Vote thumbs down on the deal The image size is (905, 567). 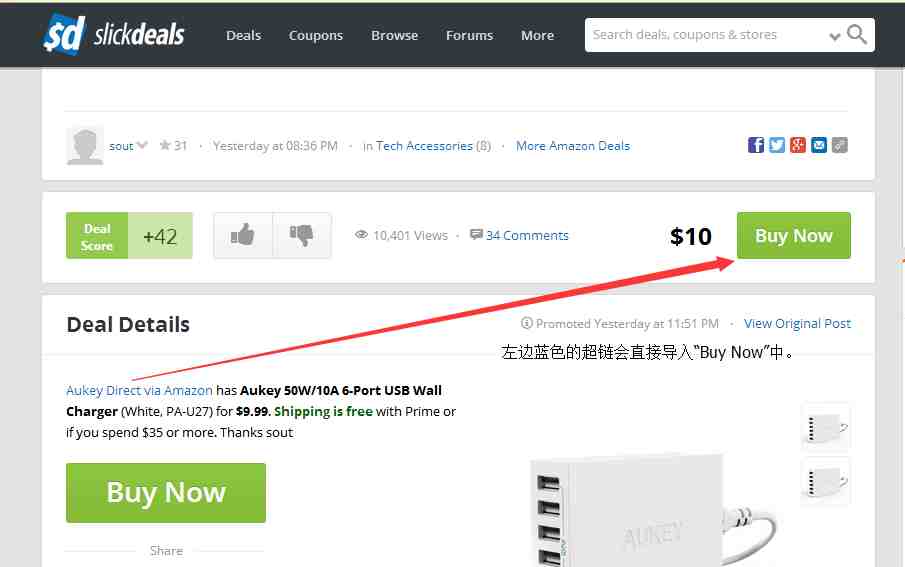pyautogui.click(x=301, y=235)
